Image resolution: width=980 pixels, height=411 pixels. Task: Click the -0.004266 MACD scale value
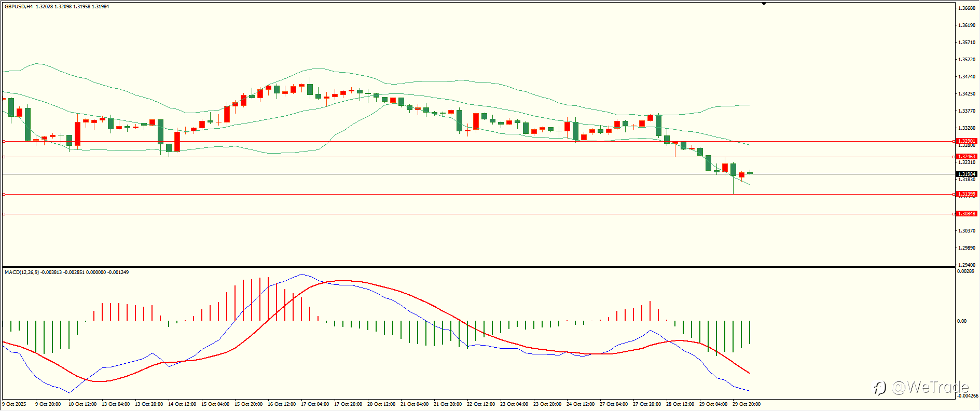click(967, 396)
